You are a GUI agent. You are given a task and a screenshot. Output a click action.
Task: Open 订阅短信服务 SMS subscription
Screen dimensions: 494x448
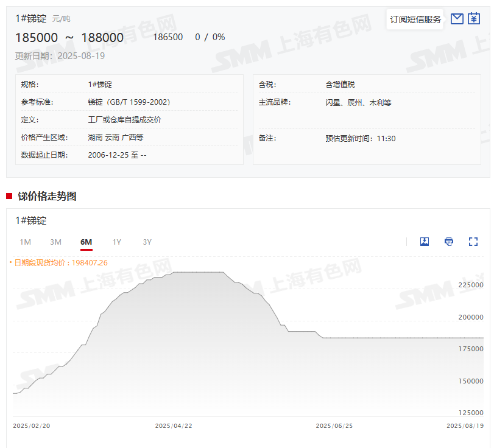[415, 19]
